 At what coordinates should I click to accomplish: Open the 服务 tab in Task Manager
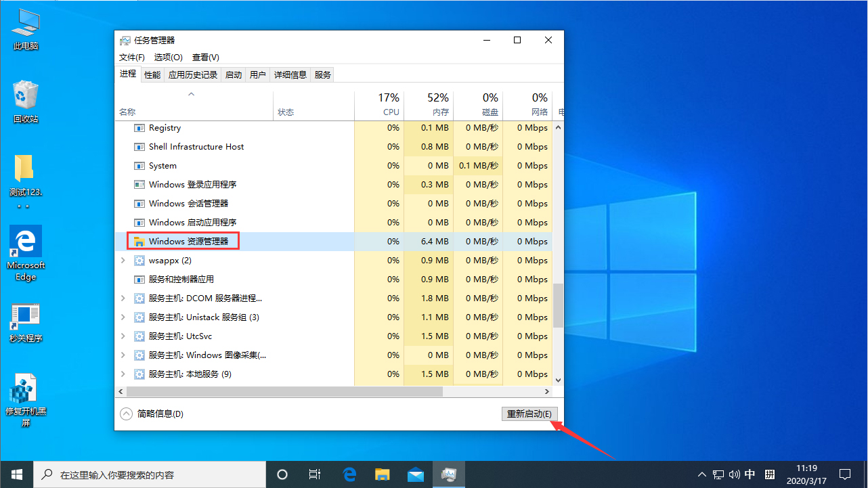[322, 74]
